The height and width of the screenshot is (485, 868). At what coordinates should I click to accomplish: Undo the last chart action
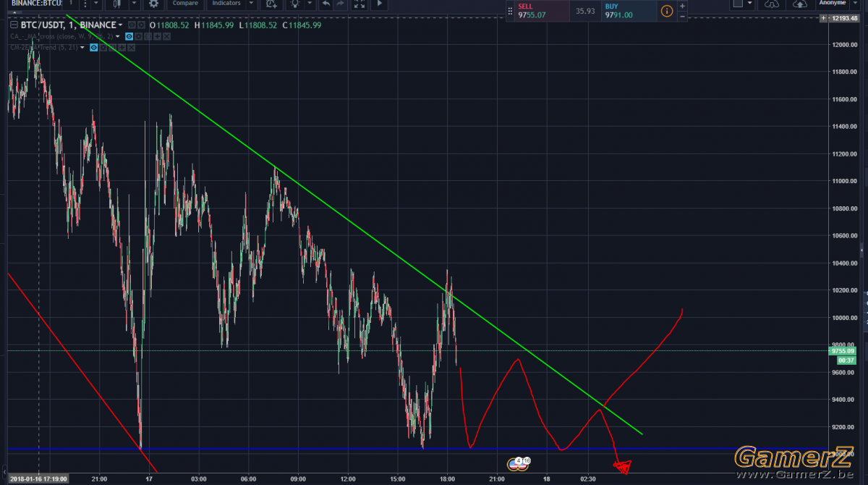[x=326, y=4]
